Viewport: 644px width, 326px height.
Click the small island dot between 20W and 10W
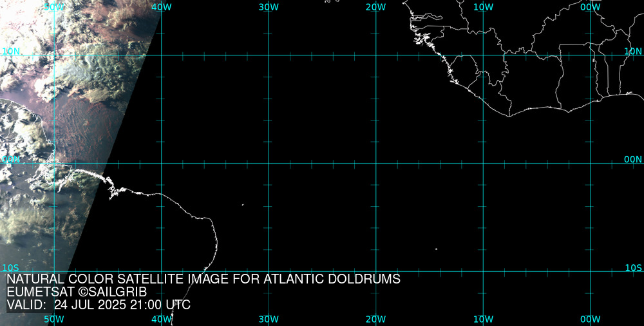[x=436, y=249]
